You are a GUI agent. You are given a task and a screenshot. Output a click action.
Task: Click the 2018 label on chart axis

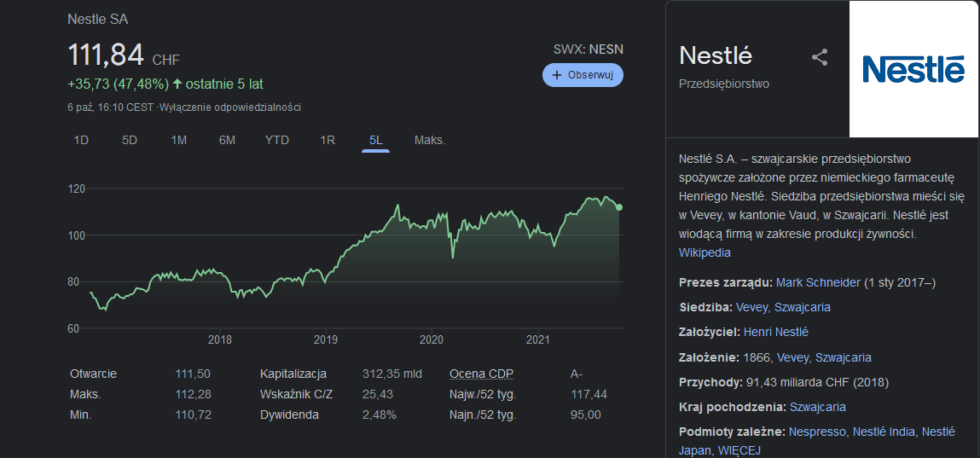pos(219,340)
